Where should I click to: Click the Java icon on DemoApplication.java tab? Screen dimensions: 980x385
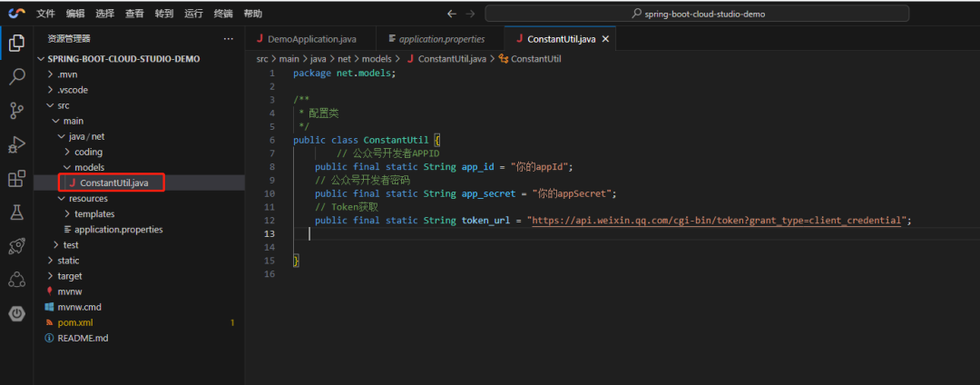(260, 39)
